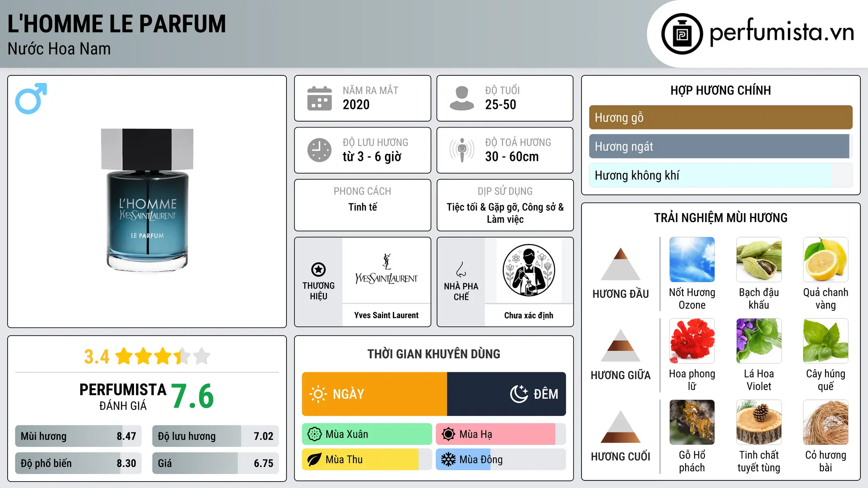Click the Yves Saint Laurent brand name caption
Viewport: 868px width, 488px height.
tap(386, 315)
